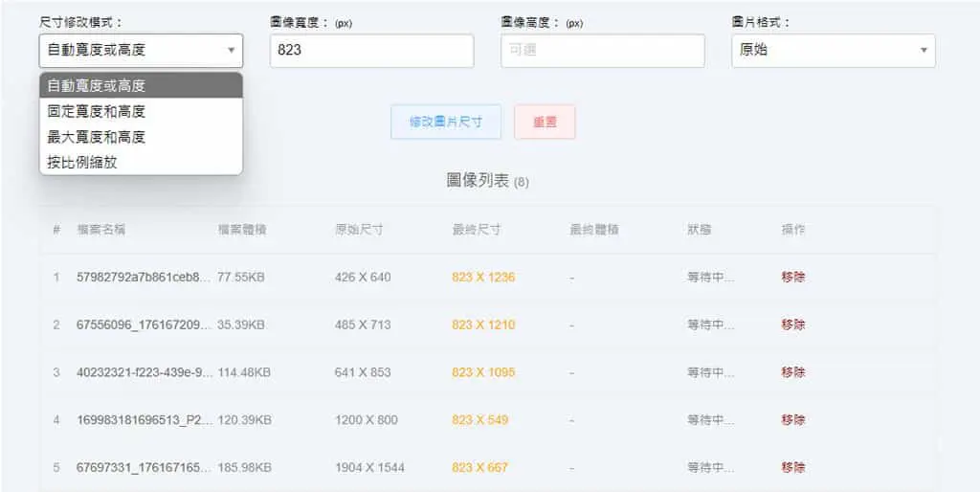The image size is (980, 492).
Task: Click original size 1200 X 800
Action: tap(367, 419)
